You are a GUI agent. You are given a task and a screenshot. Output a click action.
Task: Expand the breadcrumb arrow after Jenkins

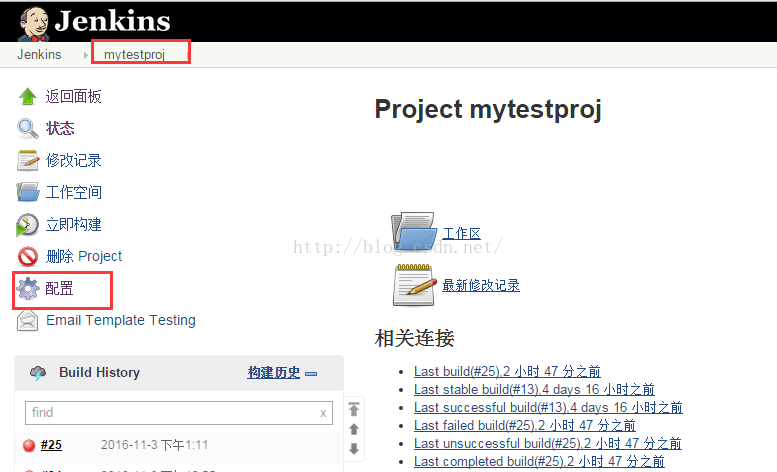coord(85,55)
